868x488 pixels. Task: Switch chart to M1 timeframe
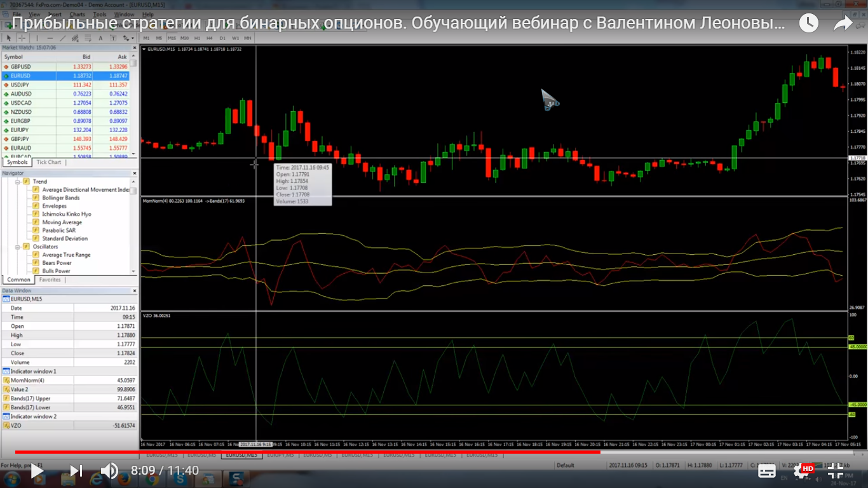tap(146, 38)
